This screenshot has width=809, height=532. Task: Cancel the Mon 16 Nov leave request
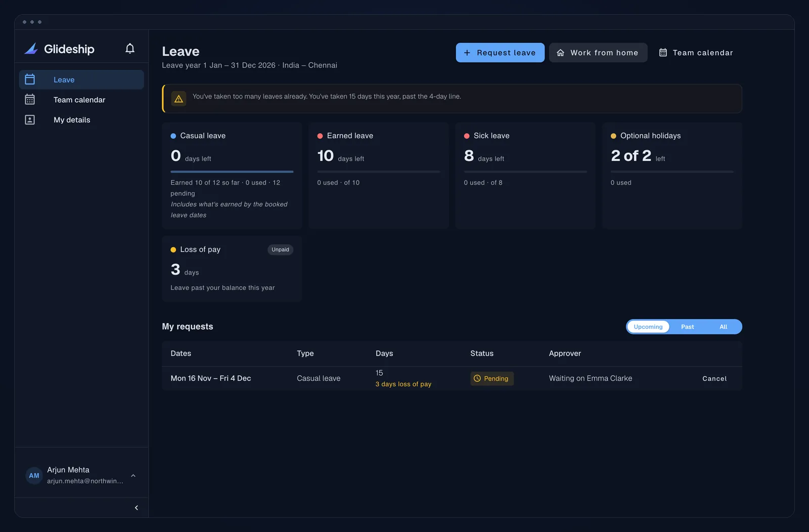pyautogui.click(x=714, y=379)
